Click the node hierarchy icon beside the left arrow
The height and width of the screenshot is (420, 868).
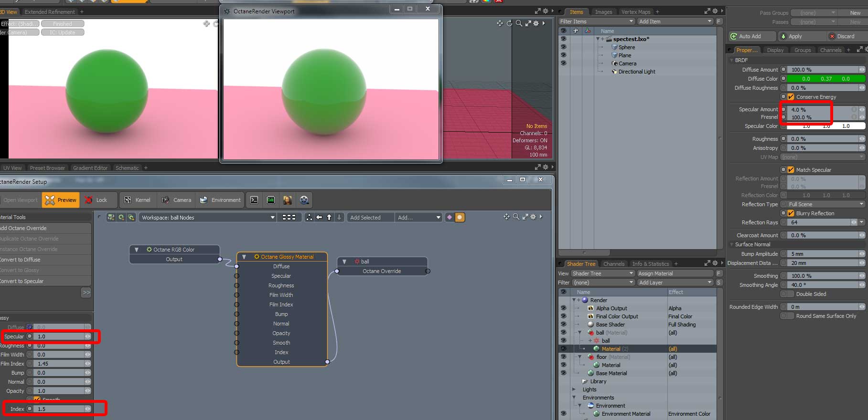[x=309, y=217]
